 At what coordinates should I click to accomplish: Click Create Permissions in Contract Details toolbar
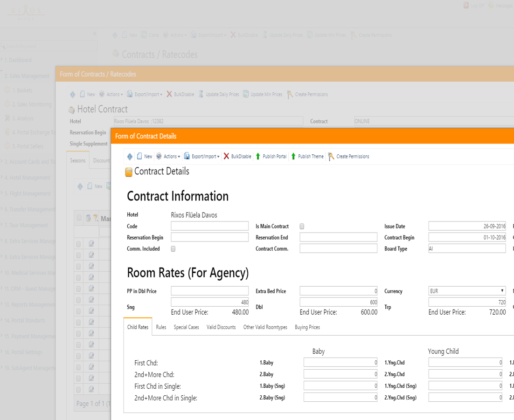348,157
